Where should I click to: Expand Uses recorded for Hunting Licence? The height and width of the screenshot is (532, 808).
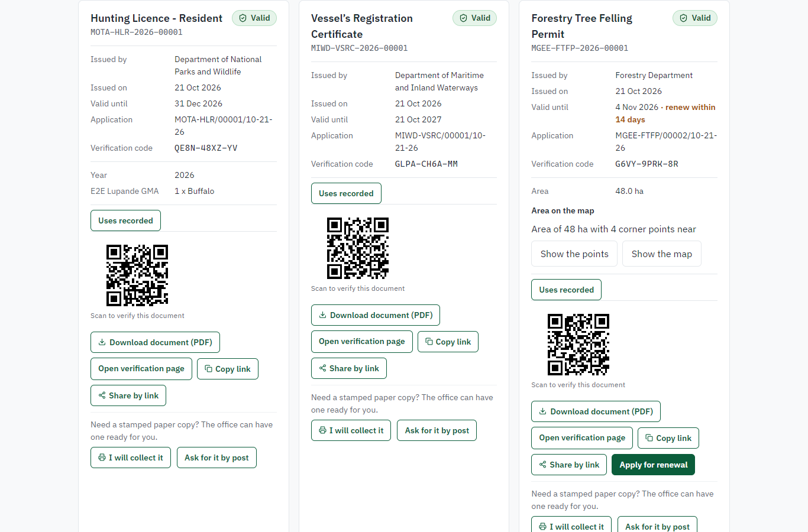[x=125, y=220]
